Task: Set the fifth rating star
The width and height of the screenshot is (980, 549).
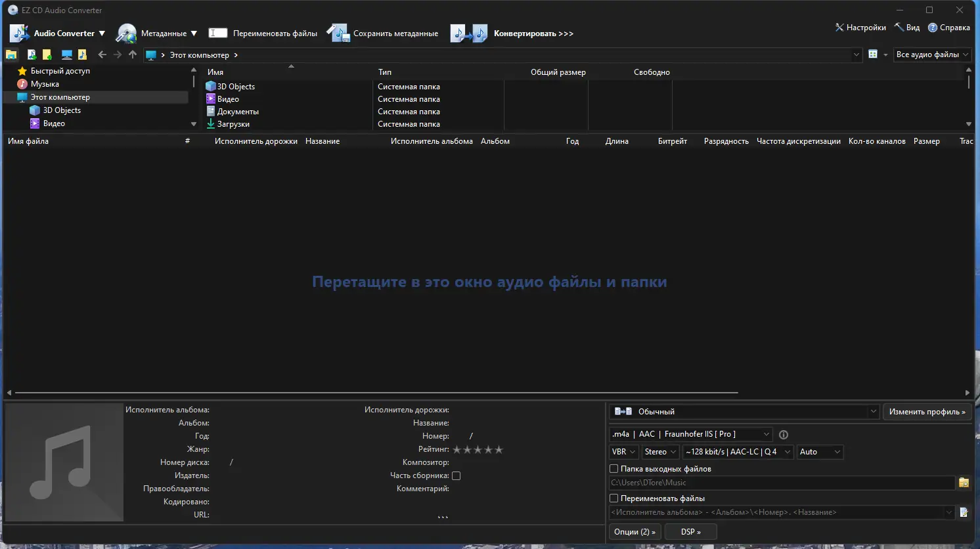Action: click(499, 450)
